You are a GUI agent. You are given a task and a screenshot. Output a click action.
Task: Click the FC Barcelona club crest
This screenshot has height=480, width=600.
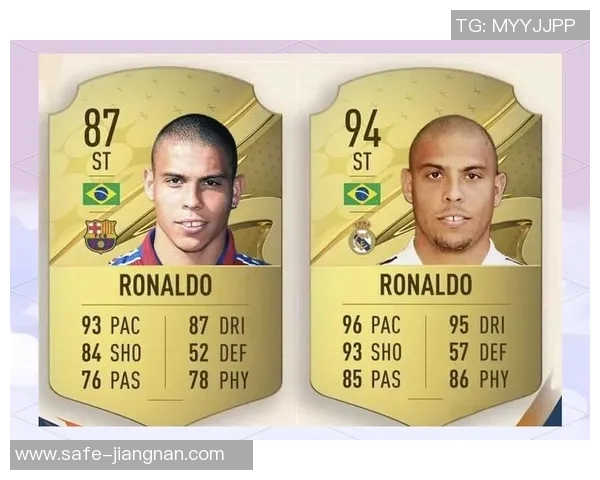click(100, 236)
